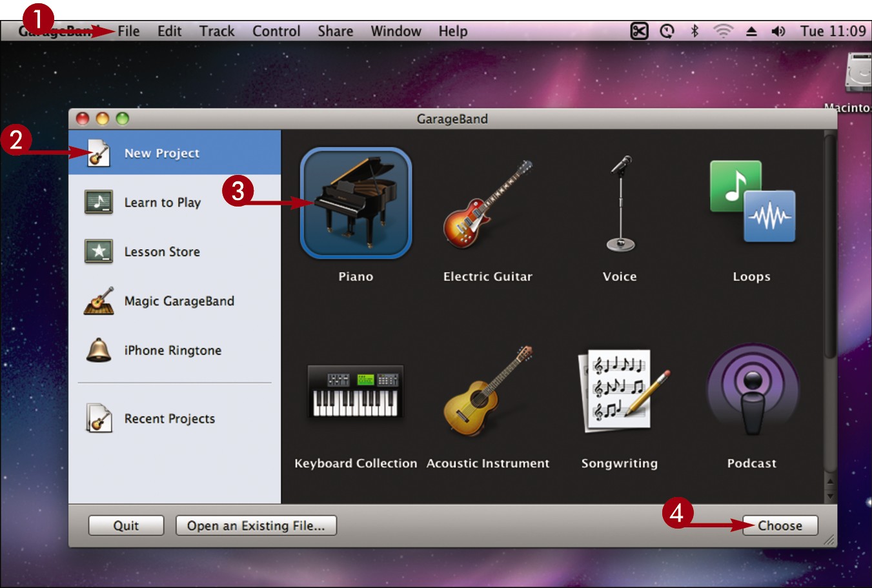Screen dimensions: 872x588
Task: Click the scrollbar up arrow
Action: click(x=830, y=482)
